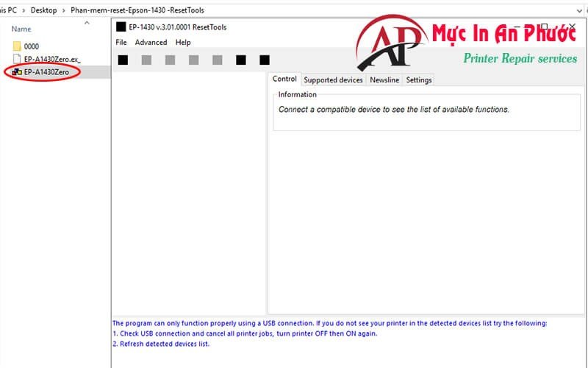
Task: Click the second toolbar button, a grey square
Action: click(x=146, y=60)
